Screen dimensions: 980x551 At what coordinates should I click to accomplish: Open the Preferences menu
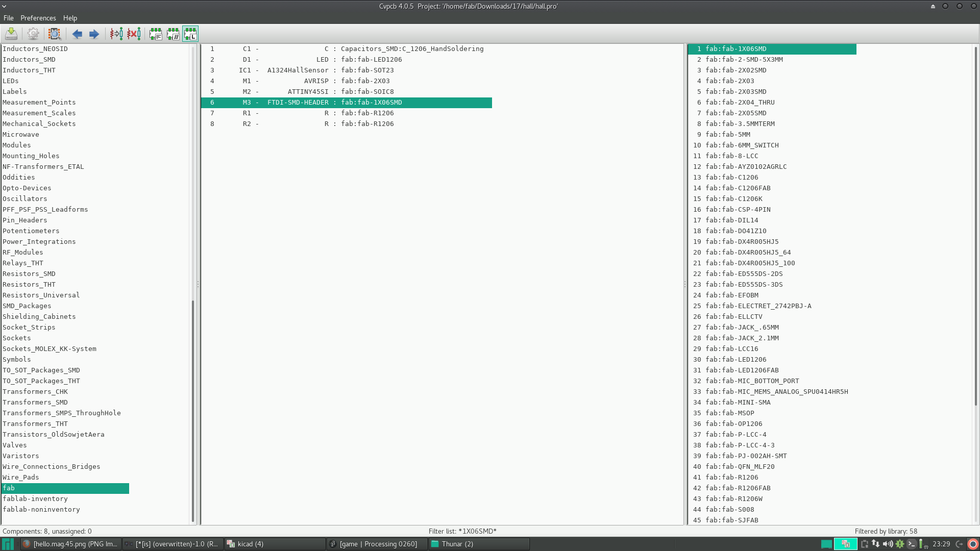38,18
